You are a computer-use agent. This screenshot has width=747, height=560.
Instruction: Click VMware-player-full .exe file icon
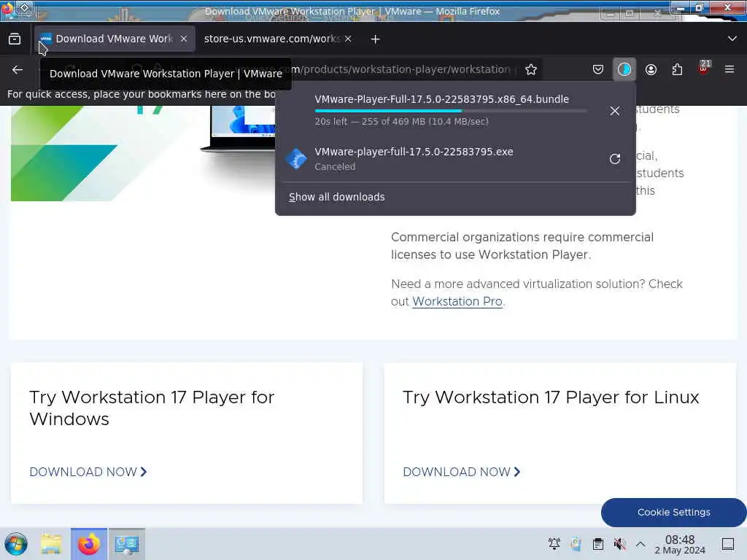pos(296,158)
